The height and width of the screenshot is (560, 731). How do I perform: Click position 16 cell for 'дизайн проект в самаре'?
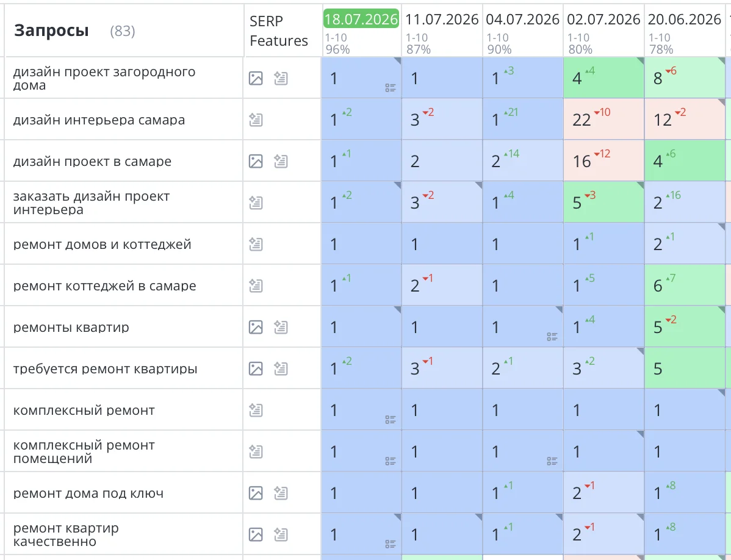tap(603, 161)
